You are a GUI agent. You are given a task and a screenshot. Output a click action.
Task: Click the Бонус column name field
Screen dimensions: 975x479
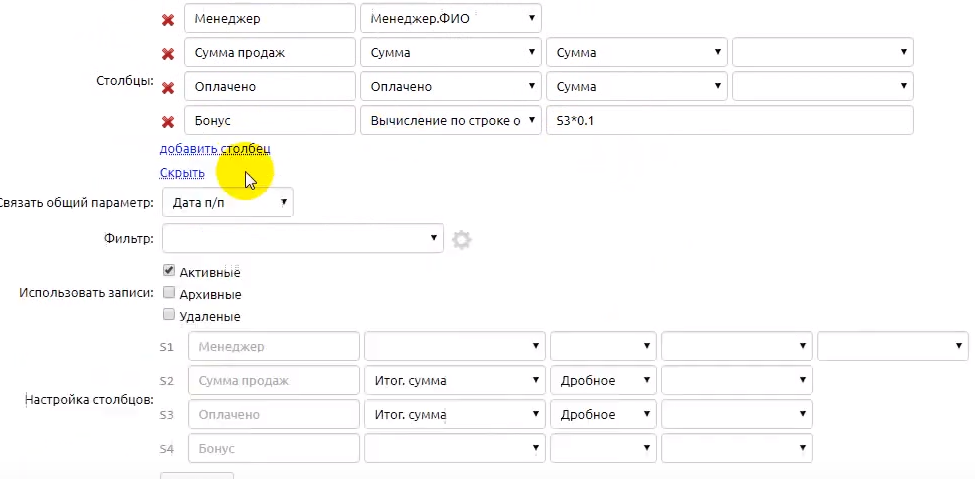point(270,121)
